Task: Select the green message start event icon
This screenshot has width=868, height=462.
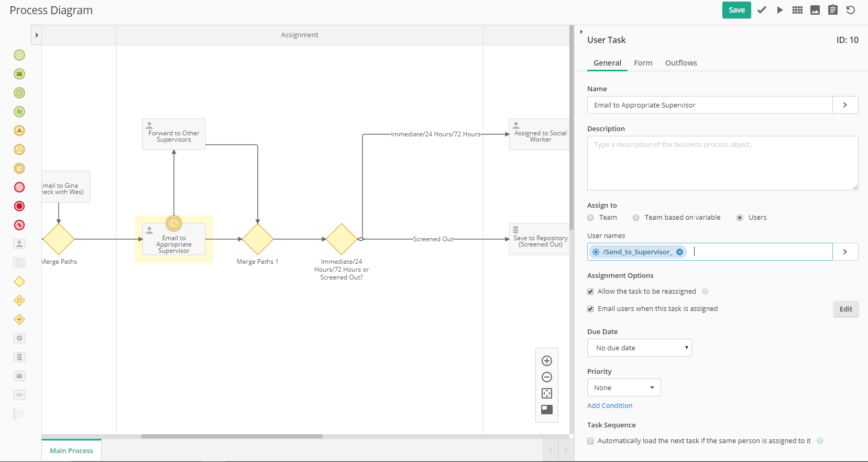Action: pos(19,74)
